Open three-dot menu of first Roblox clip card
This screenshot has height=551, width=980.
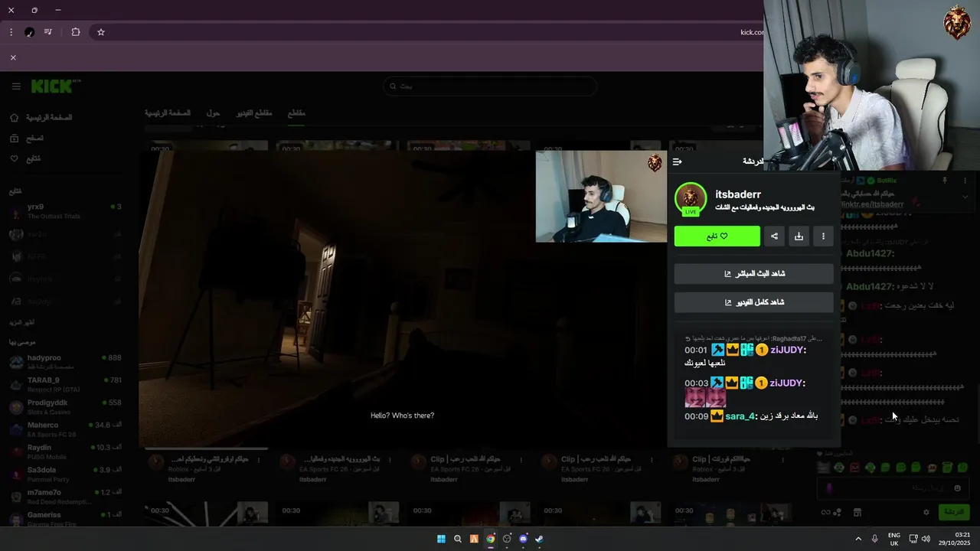point(259,460)
